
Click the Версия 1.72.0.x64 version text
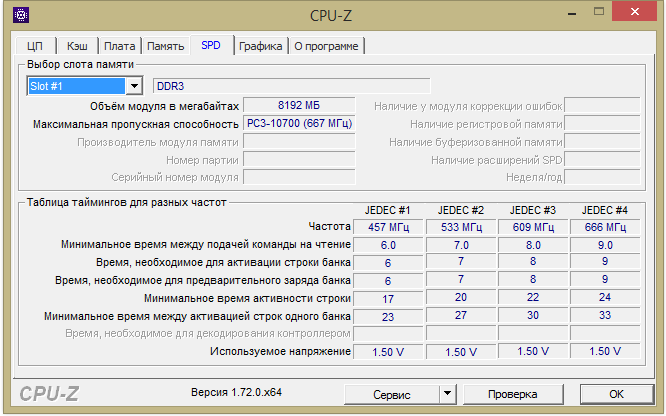pyautogui.click(x=237, y=392)
